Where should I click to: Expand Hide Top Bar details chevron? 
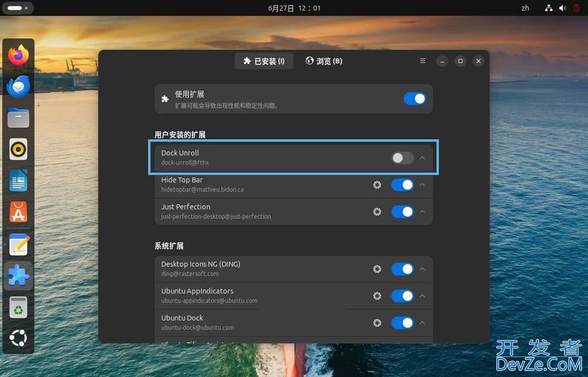point(422,185)
